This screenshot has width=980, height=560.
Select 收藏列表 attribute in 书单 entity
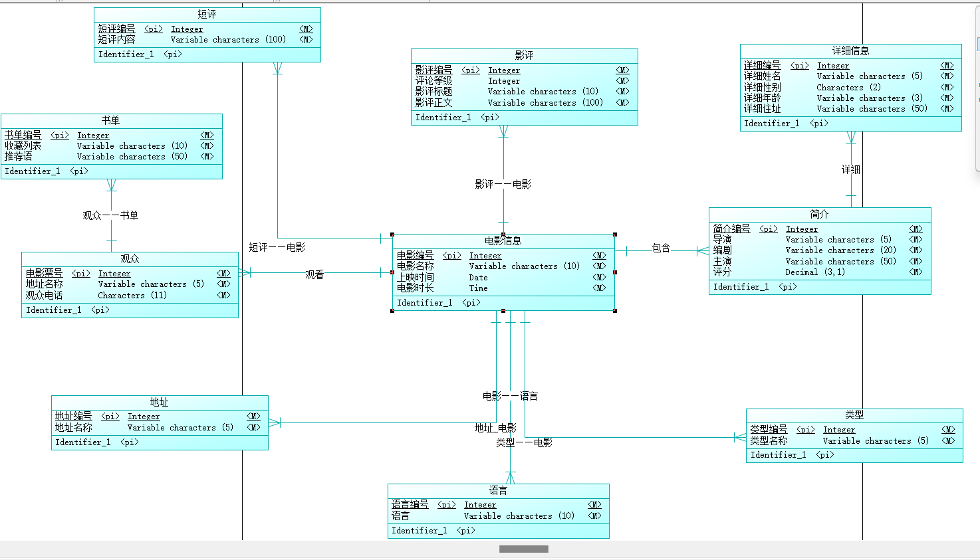(23, 145)
